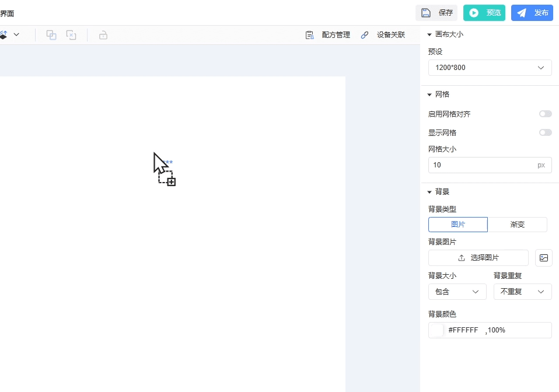Click 选择图片 upload button

click(x=478, y=258)
